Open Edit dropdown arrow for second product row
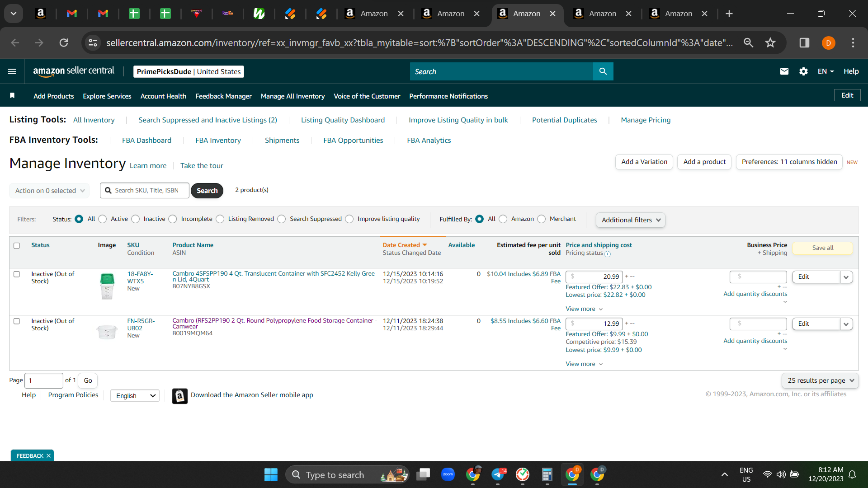Viewport: 868px width, 488px height. (846, 324)
